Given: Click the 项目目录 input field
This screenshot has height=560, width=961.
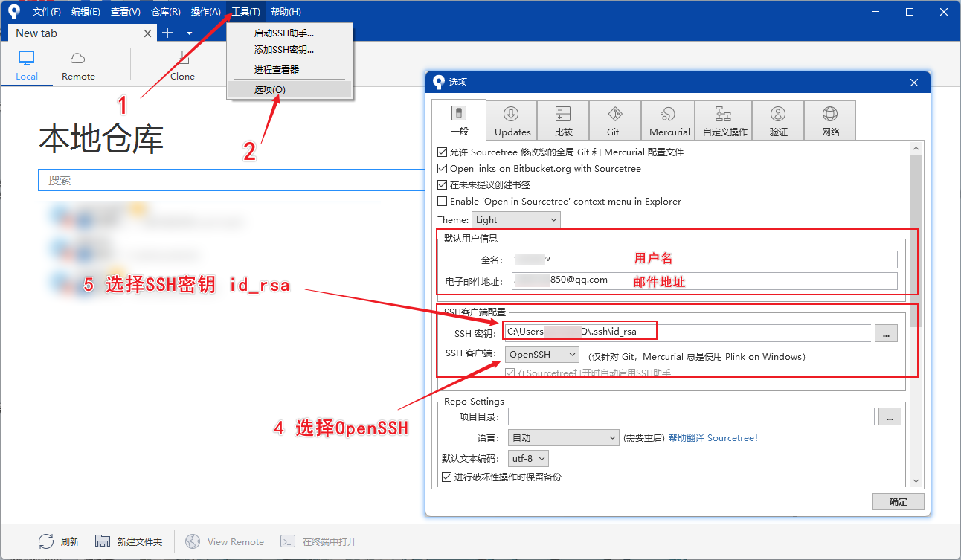Looking at the screenshot, I should [x=691, y=416].
